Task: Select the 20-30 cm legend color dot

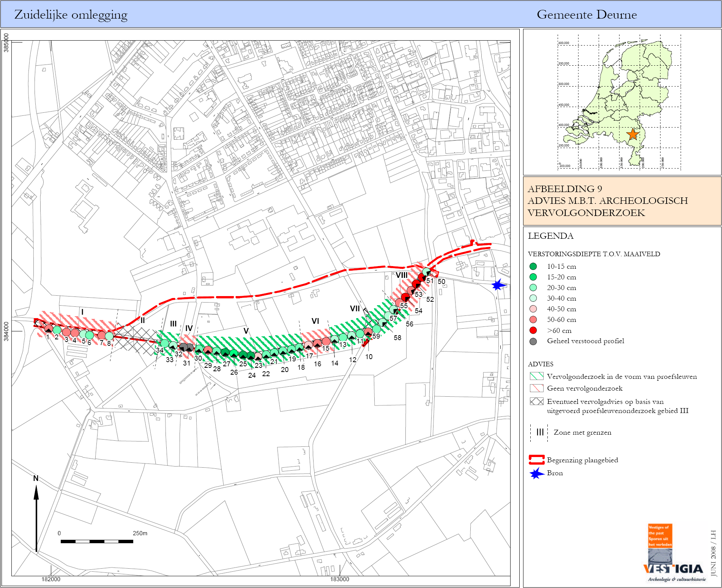Action: click(533, 288)
